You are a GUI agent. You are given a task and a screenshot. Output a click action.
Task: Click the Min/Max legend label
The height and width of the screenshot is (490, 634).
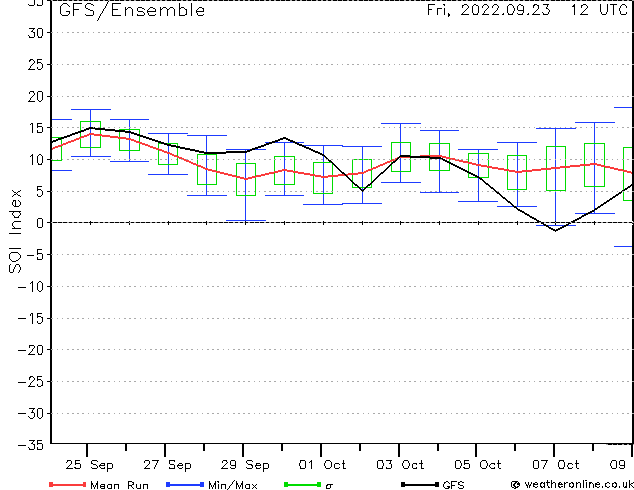[232, 485]
